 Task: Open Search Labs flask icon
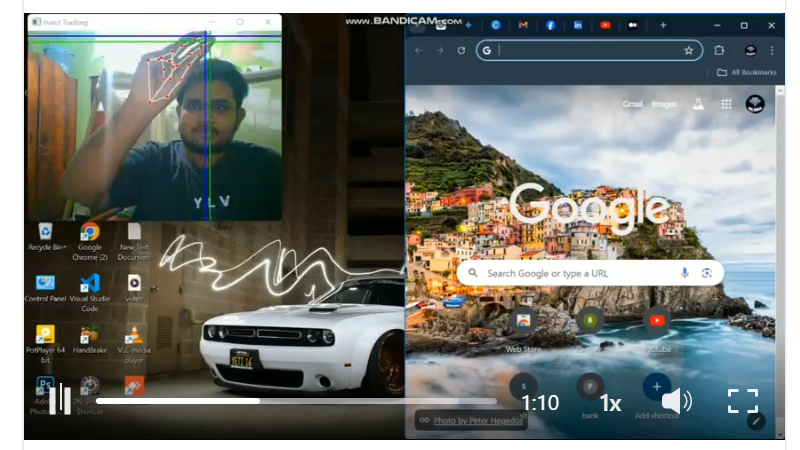click(698, 104)
